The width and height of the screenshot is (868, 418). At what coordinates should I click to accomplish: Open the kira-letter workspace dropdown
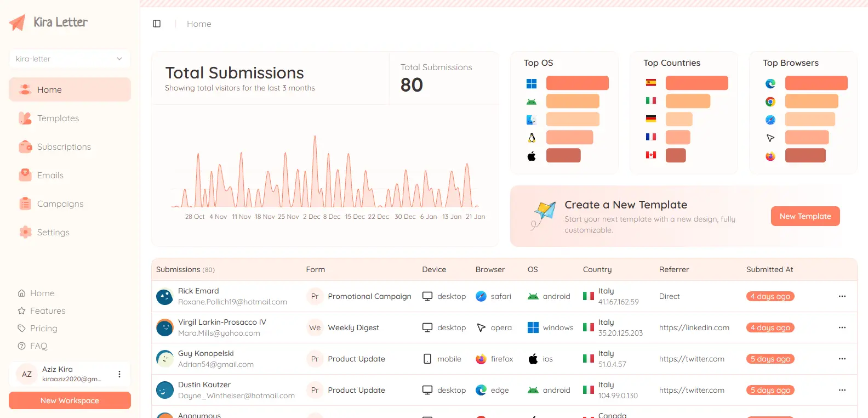(70, 59)
